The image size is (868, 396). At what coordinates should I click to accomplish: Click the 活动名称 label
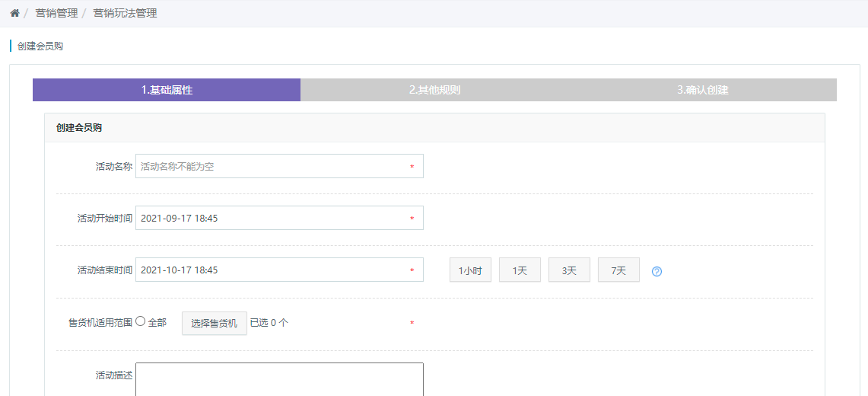pyautogui.click(x=114, y=166)
